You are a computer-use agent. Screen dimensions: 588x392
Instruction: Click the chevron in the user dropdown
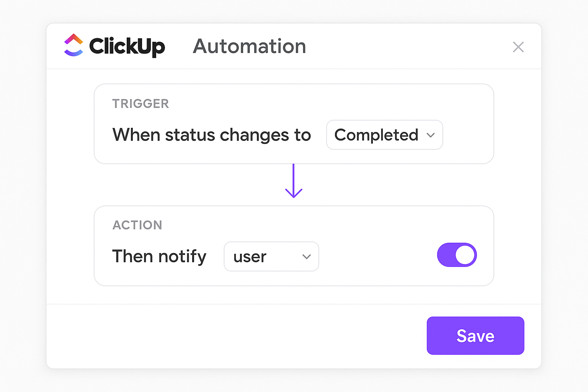[x=306, y=257]
